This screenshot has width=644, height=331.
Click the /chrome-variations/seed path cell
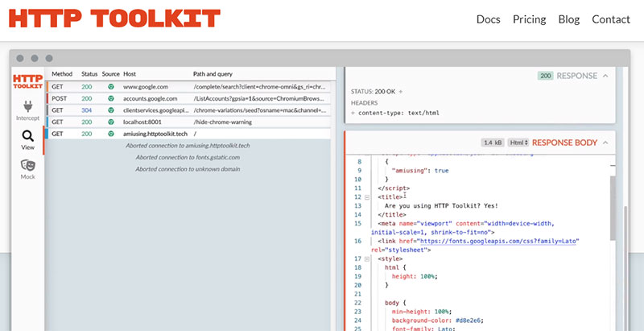point(261,110)
